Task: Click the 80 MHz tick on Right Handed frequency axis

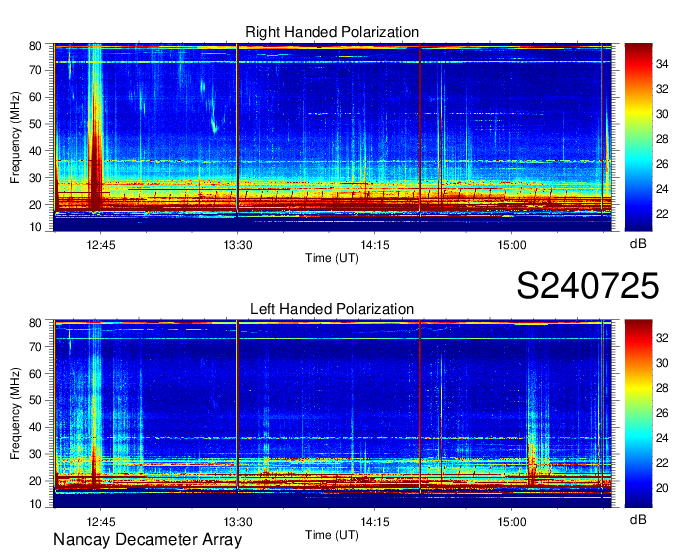Action: (x=35, y=46)
